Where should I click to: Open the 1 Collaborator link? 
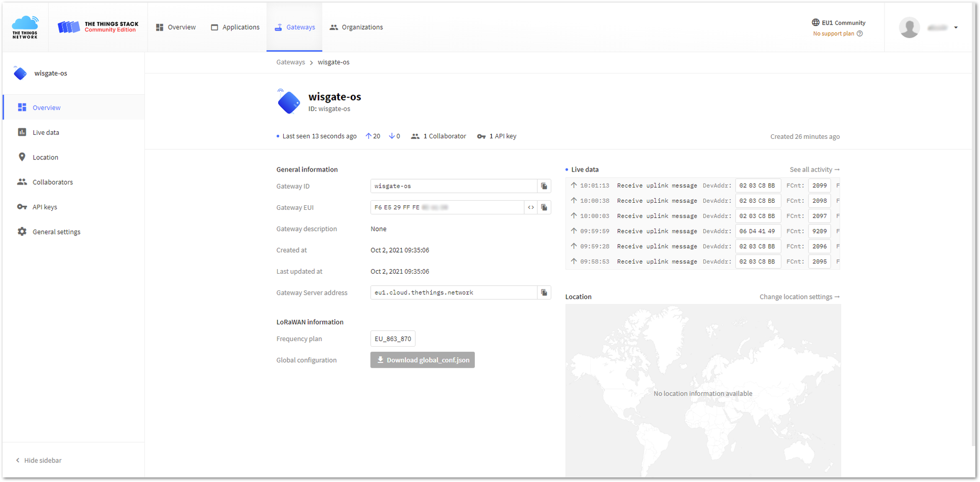(x=438, y=136)
